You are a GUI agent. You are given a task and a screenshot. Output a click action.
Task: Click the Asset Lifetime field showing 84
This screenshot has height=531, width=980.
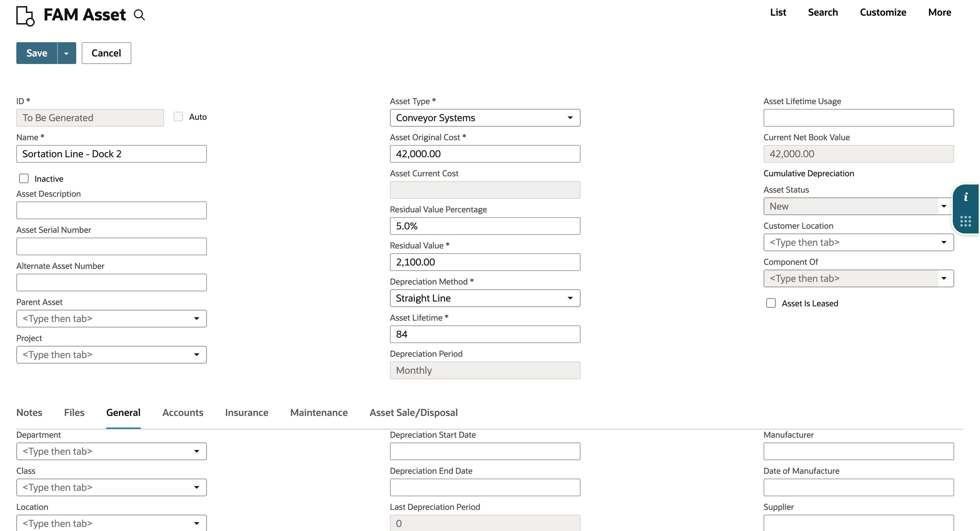(485, 335)
